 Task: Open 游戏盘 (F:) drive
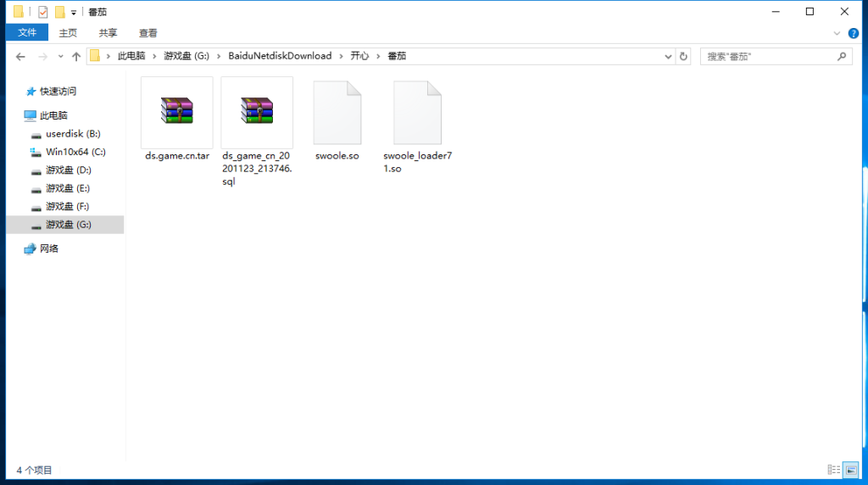(68, 207)
